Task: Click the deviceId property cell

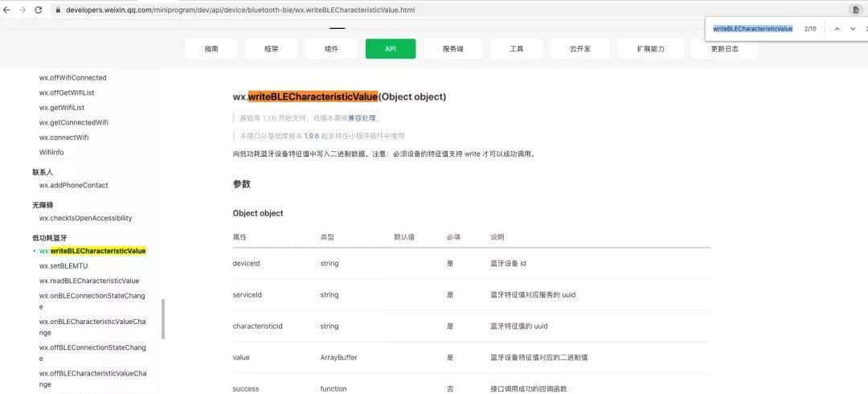Action: (247, 264)
